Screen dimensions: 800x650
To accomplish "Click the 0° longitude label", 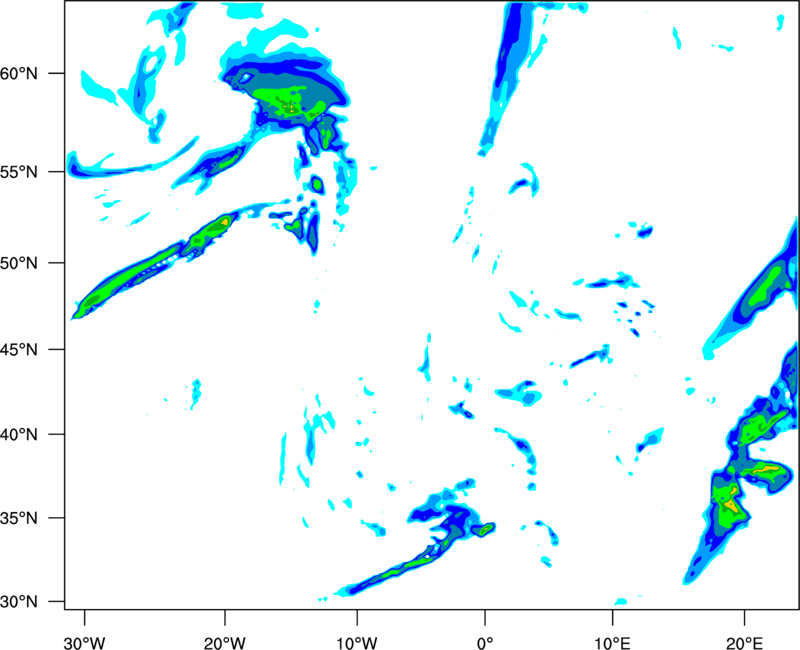I will pyautogui.click(x=485, y=643).
